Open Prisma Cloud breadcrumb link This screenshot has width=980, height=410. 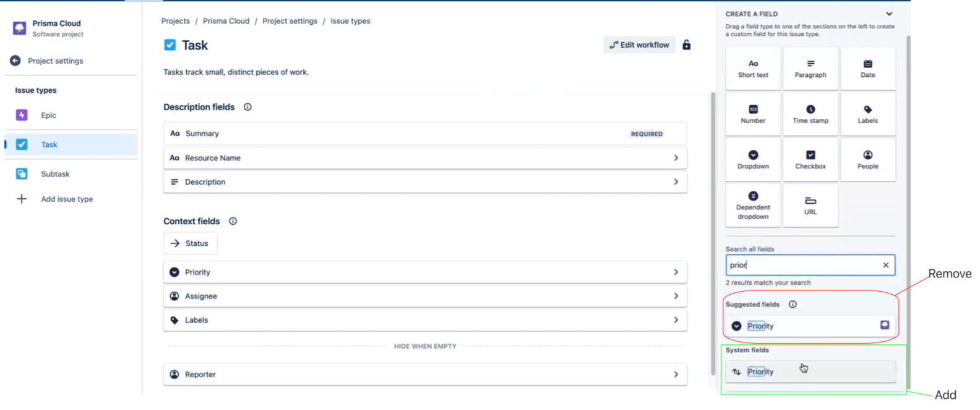pos(226,21)
